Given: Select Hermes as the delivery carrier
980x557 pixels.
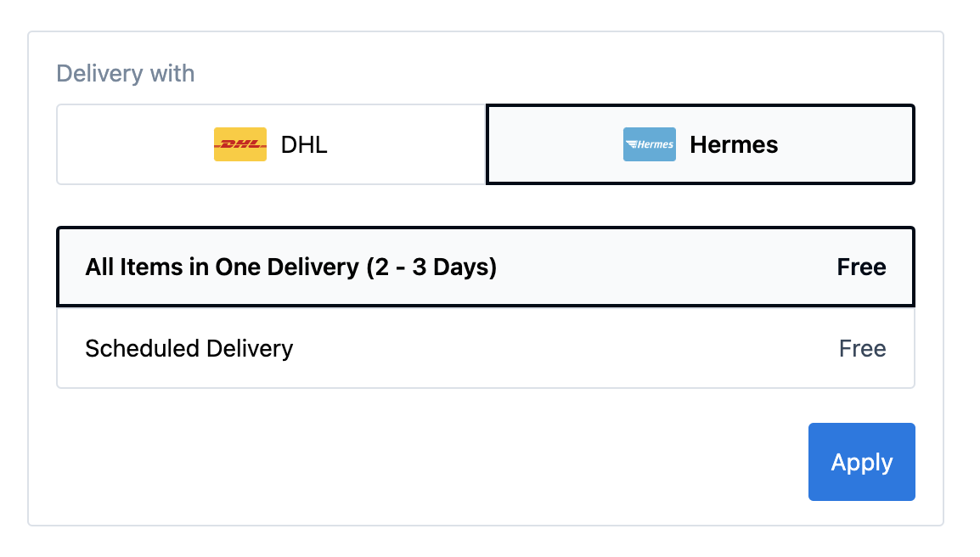Looking at the screenshot, I should (x=701, y=144).
